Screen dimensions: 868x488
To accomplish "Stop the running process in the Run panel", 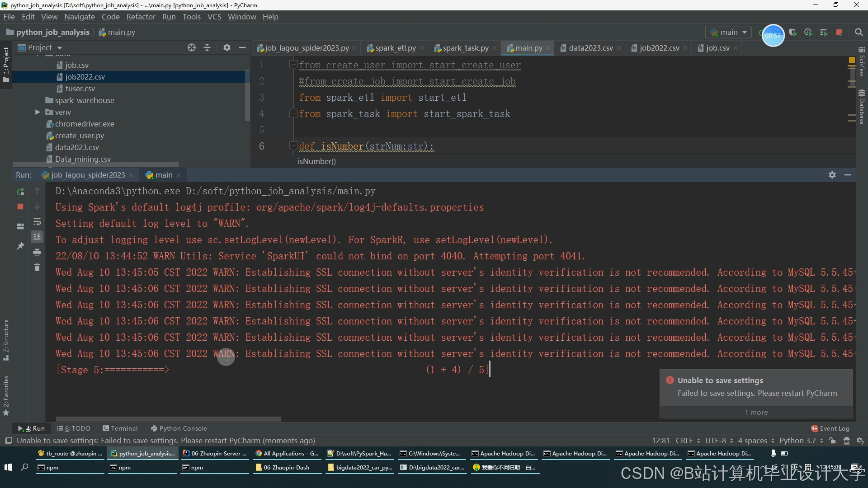I will [x=20, y=206].
